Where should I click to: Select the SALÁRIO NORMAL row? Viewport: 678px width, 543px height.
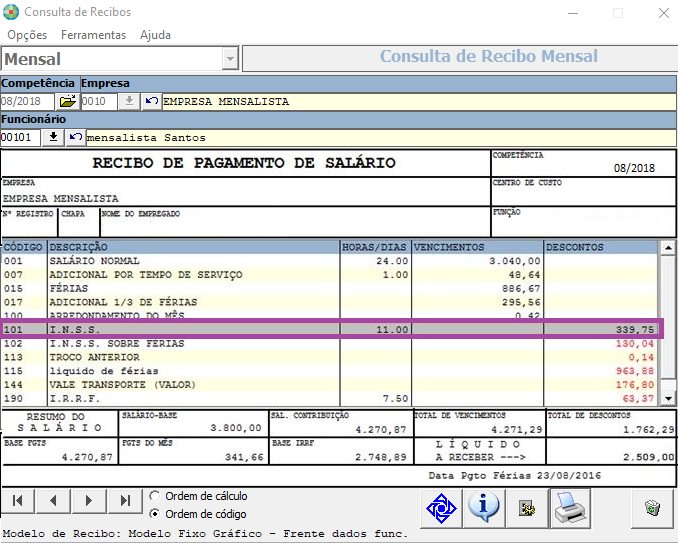point(330,261)
